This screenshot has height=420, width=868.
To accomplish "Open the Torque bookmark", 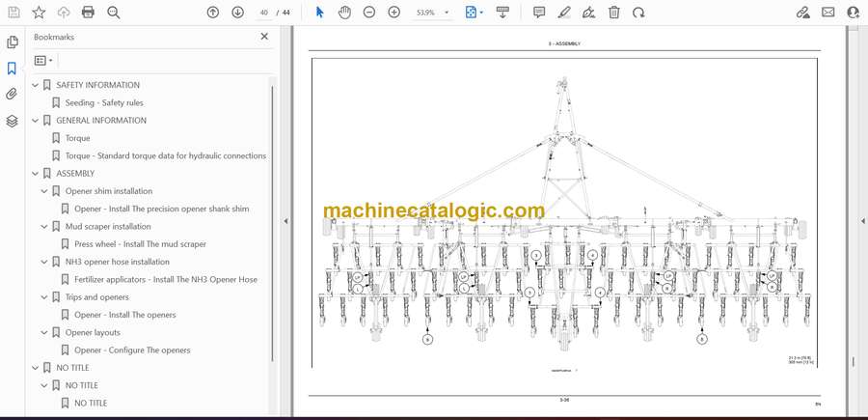I will pyautogui.click(x=77, y=138).
